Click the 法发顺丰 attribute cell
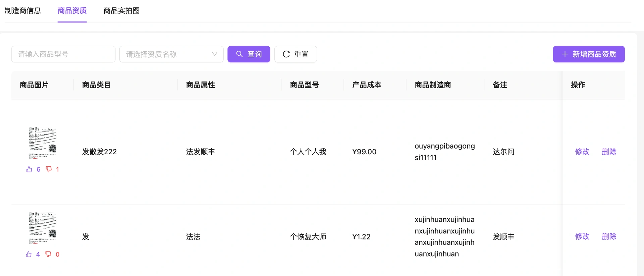 (201, 152)
